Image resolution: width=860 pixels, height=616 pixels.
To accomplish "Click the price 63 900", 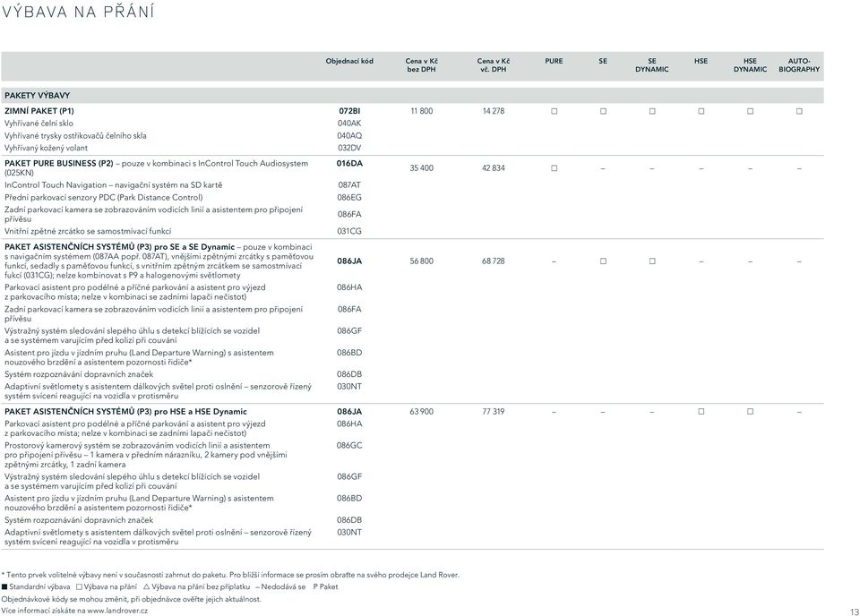I will 421,412.
